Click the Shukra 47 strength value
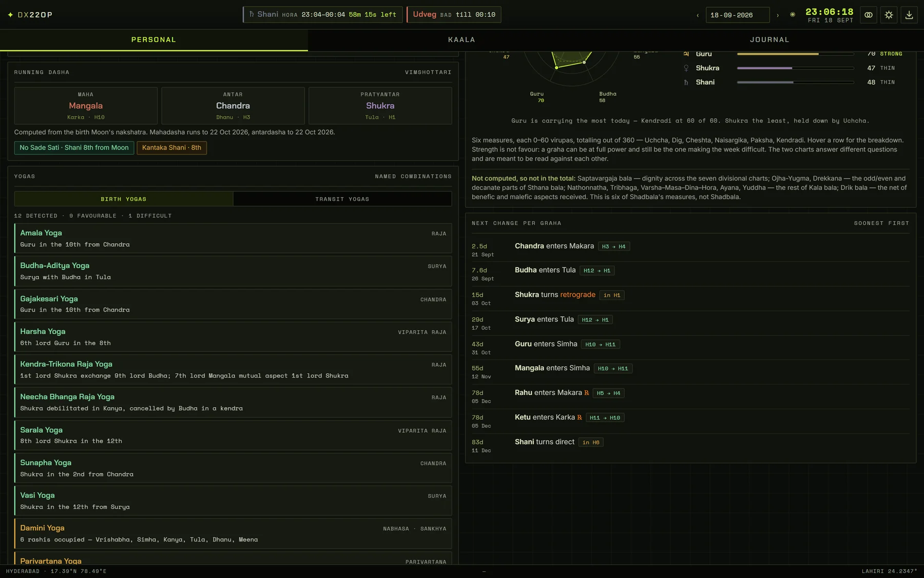924x578 pixels. pos(871,68)
